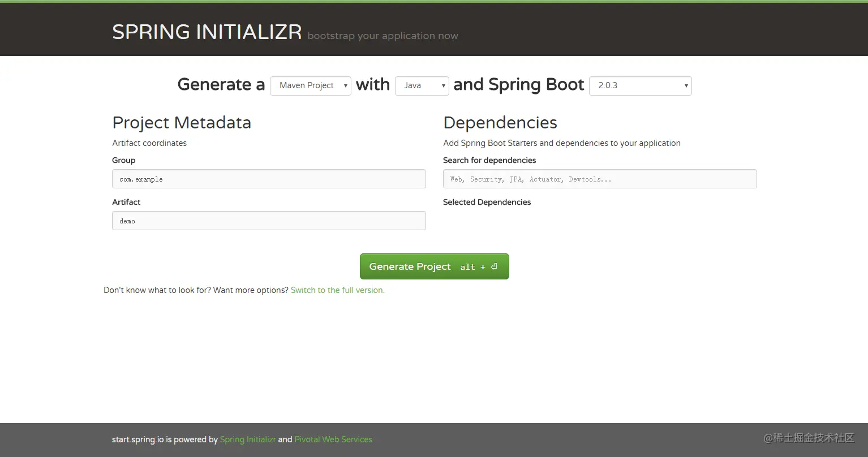Open the Spring Boot version 2.0.3 dropdown
The height and width of the screenshot is (457, 868).
tap(641, 85)
